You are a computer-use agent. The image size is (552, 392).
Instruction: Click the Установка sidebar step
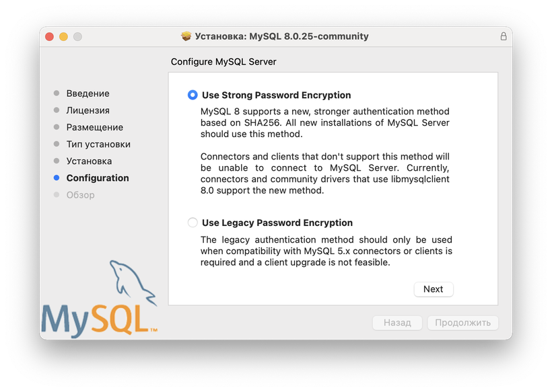point(89,161)
